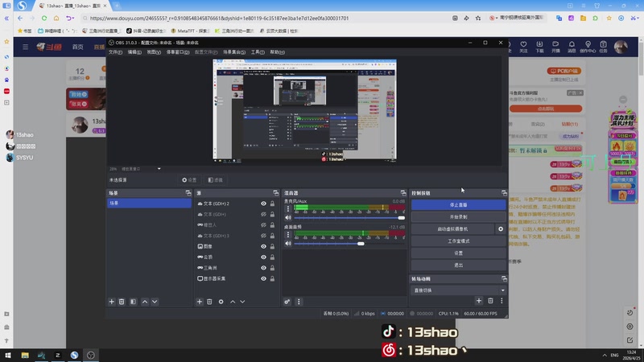Click the Douyu header download icon
Image resolution: width=644 pixels, height=362 pixels.
pyautogui.click(x=539, y=47)
